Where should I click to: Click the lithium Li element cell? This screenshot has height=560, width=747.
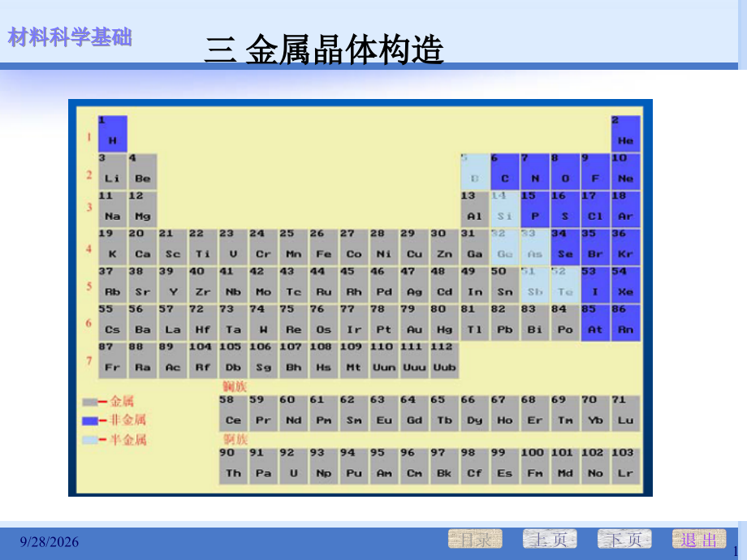point(113,172)
